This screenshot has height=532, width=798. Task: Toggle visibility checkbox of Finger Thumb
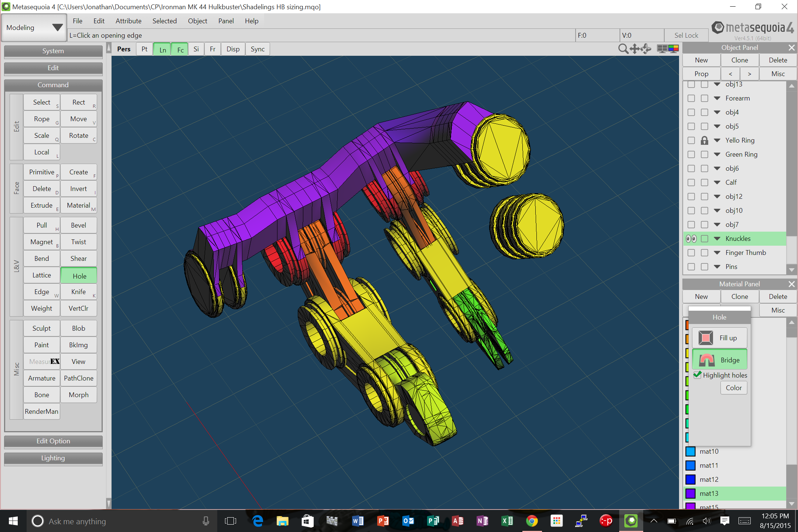pyautogui.click(x=691, y=253)
